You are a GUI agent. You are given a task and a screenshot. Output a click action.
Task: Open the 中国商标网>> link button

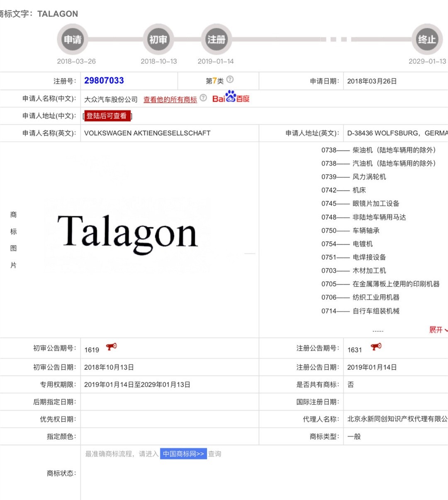click(183, 454)
